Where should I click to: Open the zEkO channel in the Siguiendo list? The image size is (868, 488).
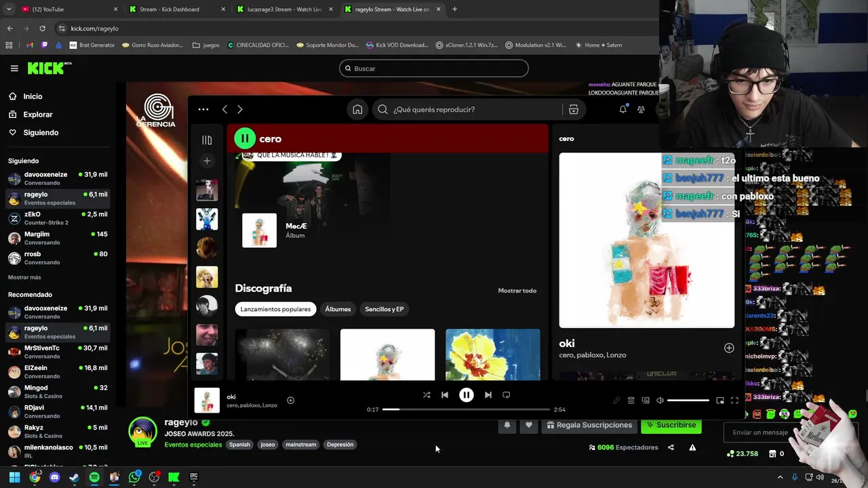click(58, 218)
